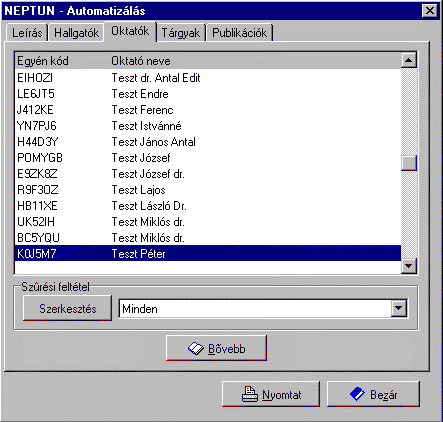Image resolution: width=443 pixels, height=422 pixels.
Task: Open the Bővebb details button
Action: [217, 348]
